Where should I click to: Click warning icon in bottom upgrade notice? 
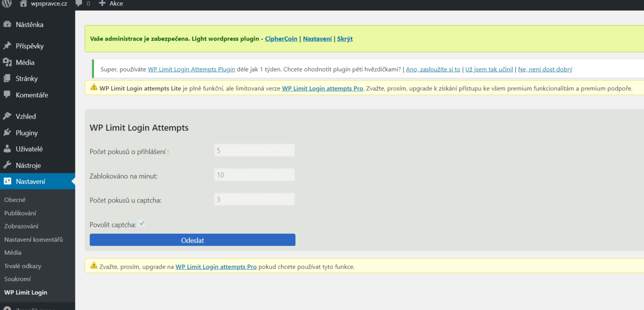94,266
